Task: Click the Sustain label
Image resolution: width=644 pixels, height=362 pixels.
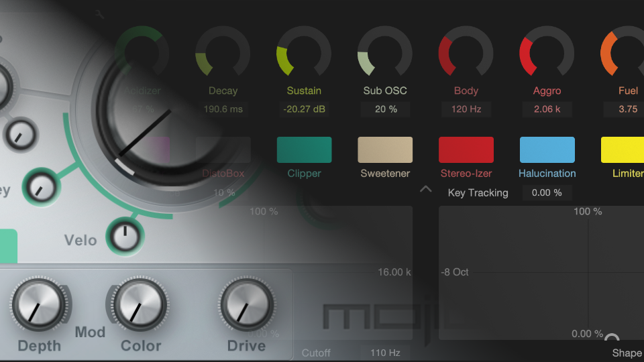Action: point(304,90)
